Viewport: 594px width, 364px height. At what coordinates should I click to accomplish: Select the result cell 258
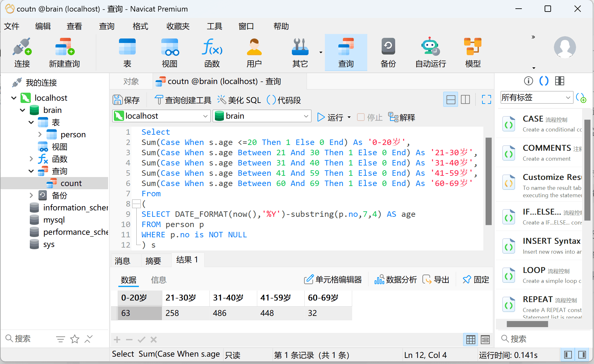pyautogui.click(x=185, y=313)
